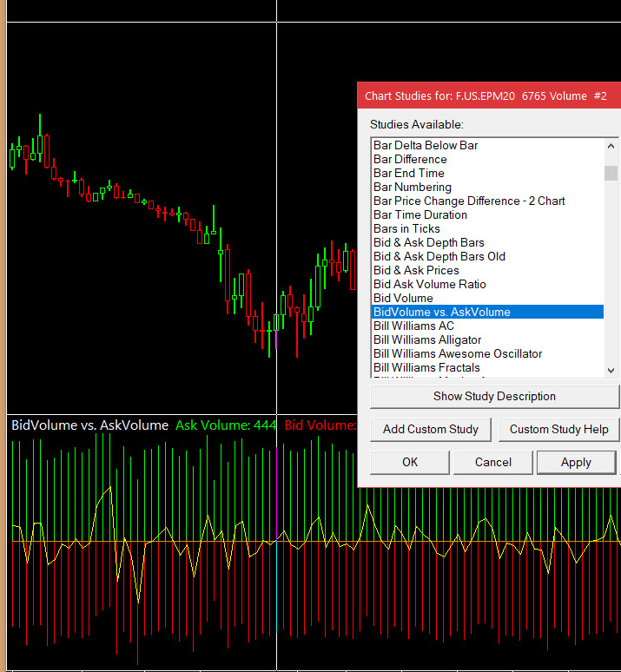The width and height of the screenshot is (621, 672).
Task: Select Bid & Ask Depth Bars study
Action: pos(487,242)
